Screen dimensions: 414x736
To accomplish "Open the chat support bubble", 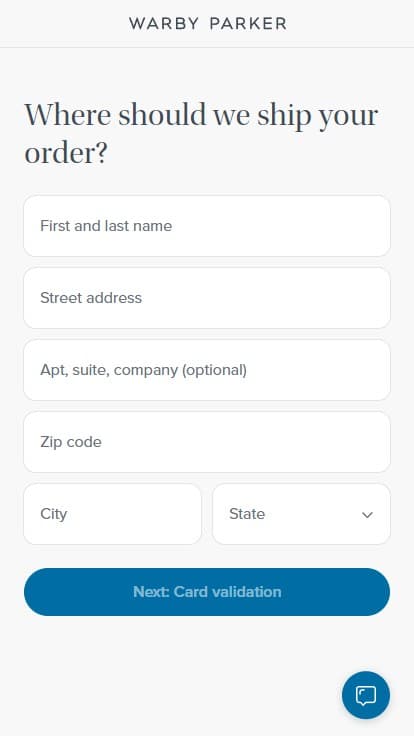I will coord(366,695).
